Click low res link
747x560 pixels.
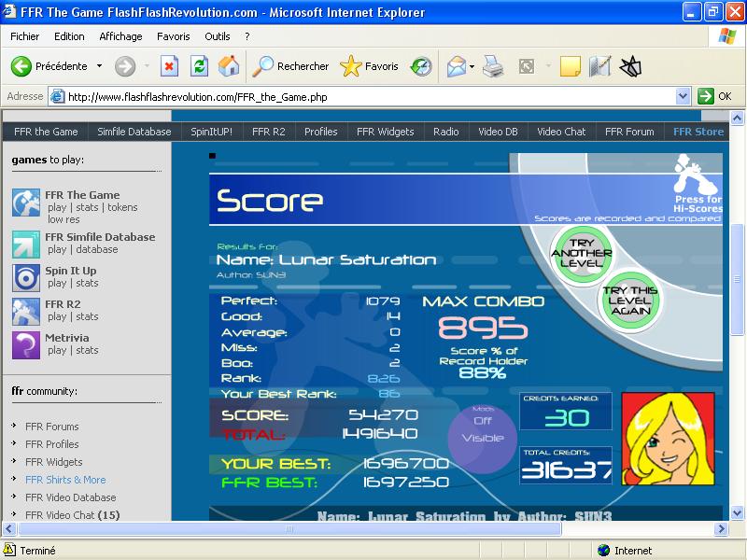point(63,219)
